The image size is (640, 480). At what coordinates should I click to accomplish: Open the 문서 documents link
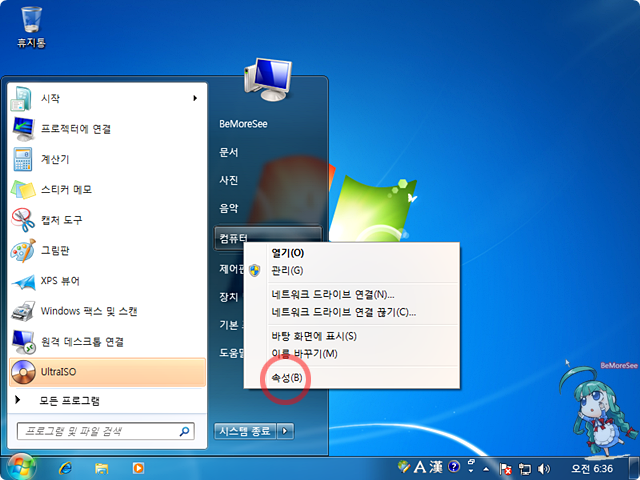click(x=229, y=152)
